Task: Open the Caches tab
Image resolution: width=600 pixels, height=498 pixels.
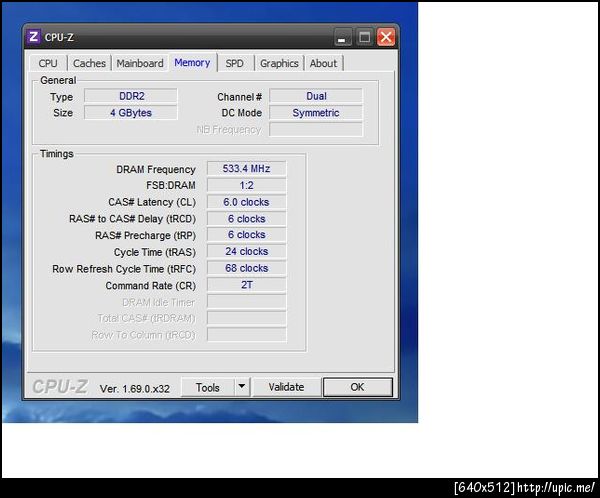Action: tap(89, 63)
